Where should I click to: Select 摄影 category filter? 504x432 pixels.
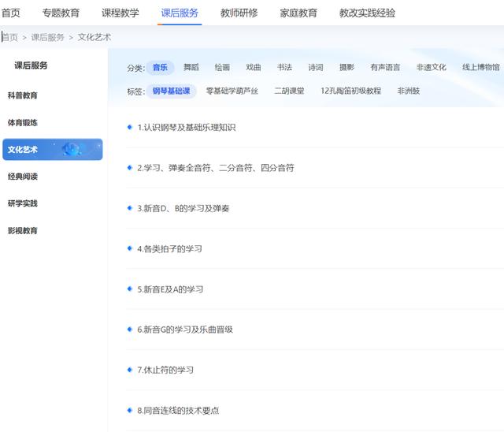tap(346, 68)
